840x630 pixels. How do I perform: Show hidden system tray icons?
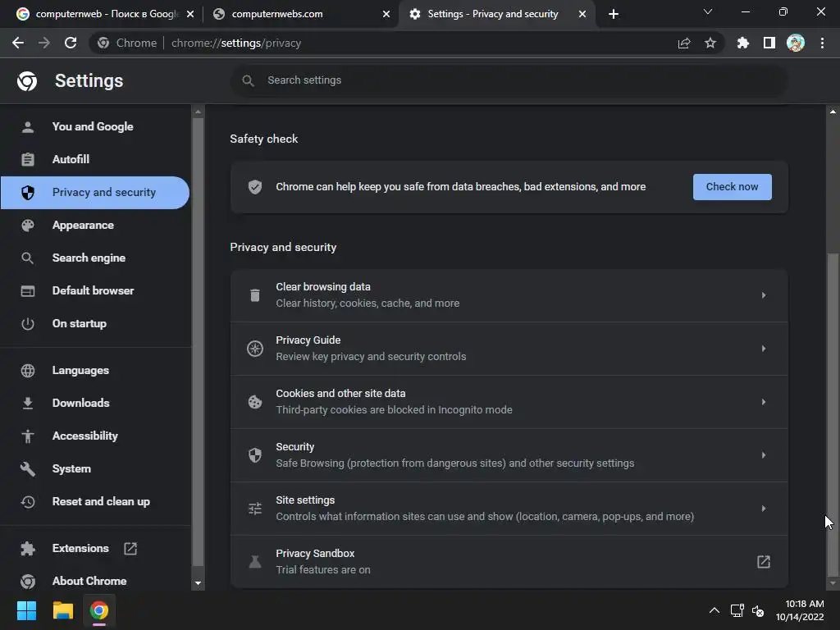pyautogui.click(x=714, y=610)
